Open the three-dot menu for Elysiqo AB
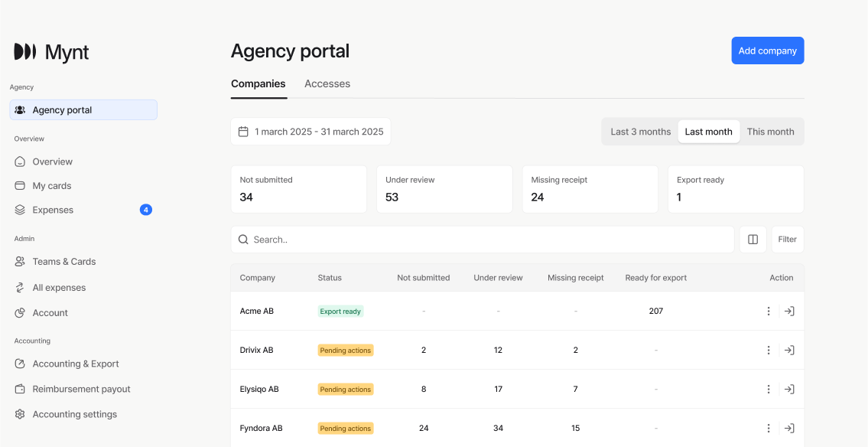868x447 pixels. [769, 390]
